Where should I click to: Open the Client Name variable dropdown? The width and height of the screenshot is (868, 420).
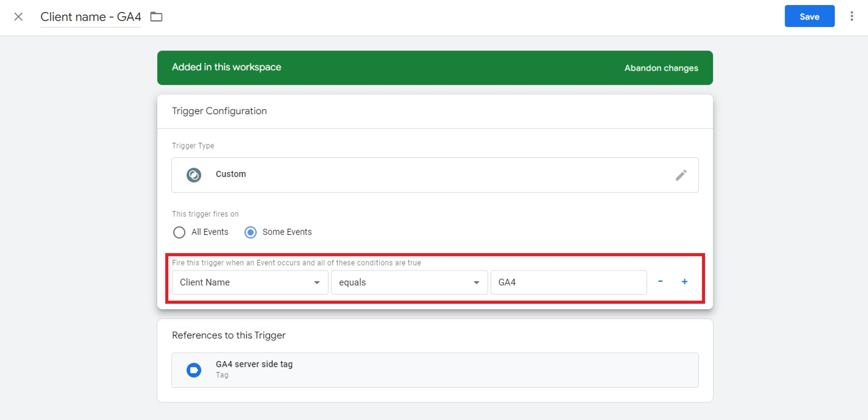(250, 282)
